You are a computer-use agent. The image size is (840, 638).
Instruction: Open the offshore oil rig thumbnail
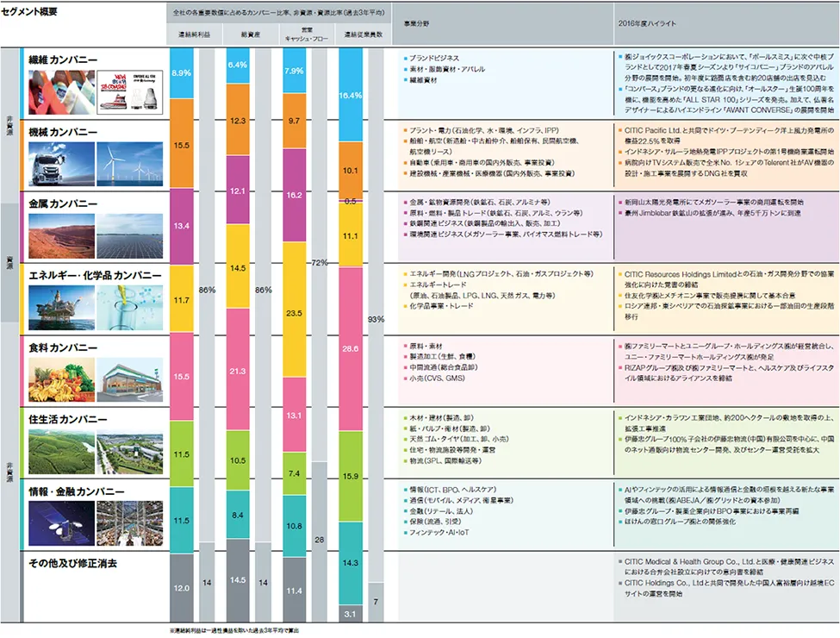[62, 308]
